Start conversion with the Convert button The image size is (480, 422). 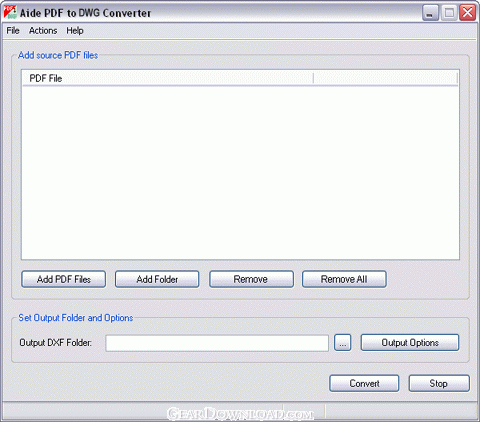[364, 383]
